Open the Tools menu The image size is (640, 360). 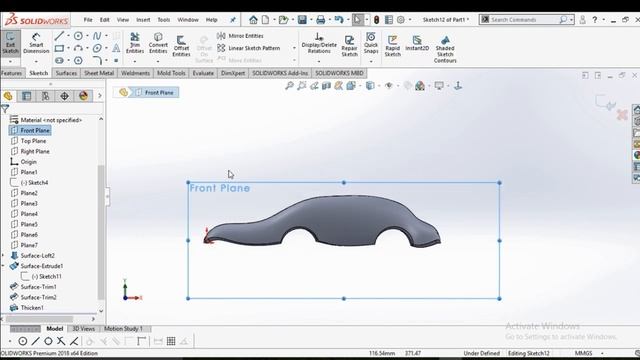(164, 20)
